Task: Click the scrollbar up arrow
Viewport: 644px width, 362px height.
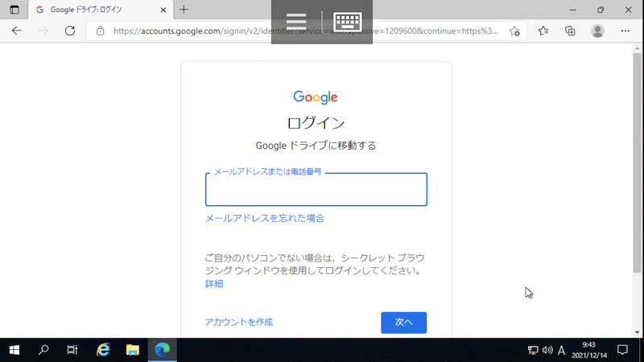Action: (637, 48)
